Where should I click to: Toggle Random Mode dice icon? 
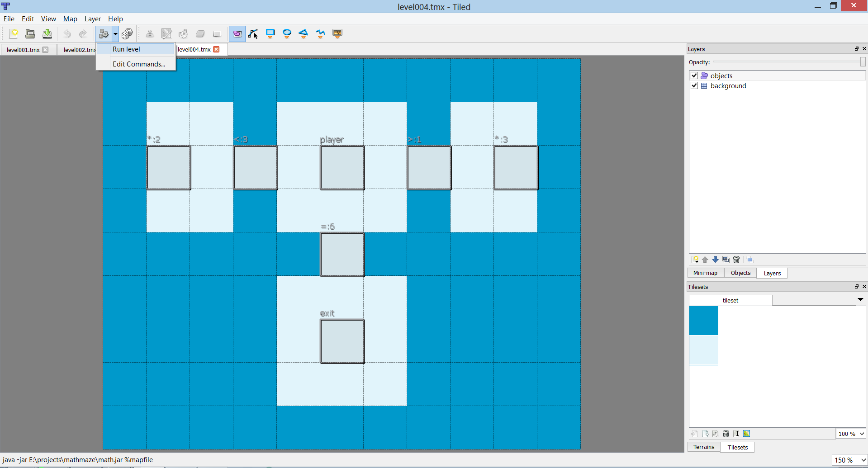[x=127, y=33]
